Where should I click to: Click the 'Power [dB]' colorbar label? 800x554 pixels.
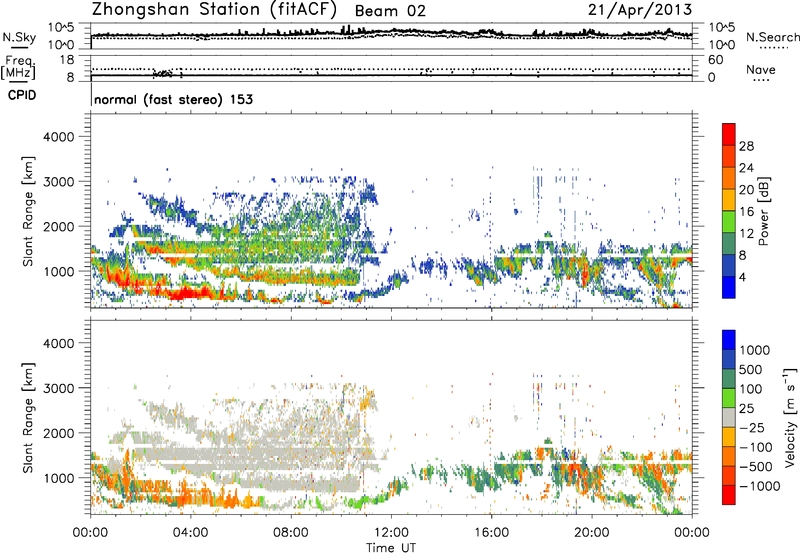[763, 211]
